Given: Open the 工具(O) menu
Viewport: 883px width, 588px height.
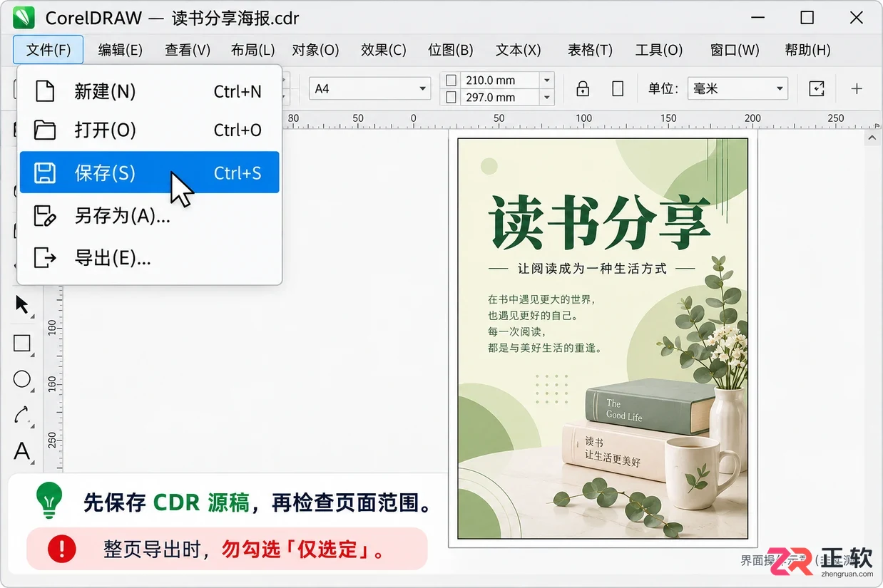Looking at the screenshot, I should (x=659, y=50).
